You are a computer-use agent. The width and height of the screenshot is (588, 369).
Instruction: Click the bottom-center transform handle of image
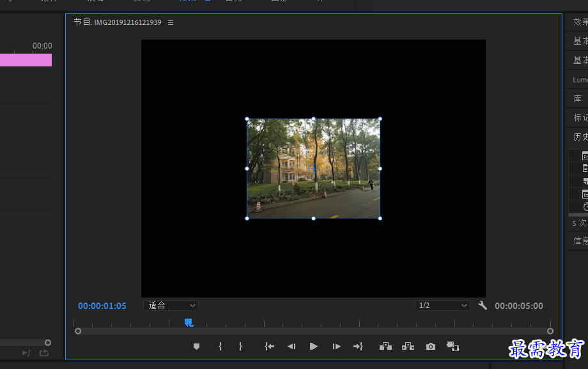(x=314, y=218)
